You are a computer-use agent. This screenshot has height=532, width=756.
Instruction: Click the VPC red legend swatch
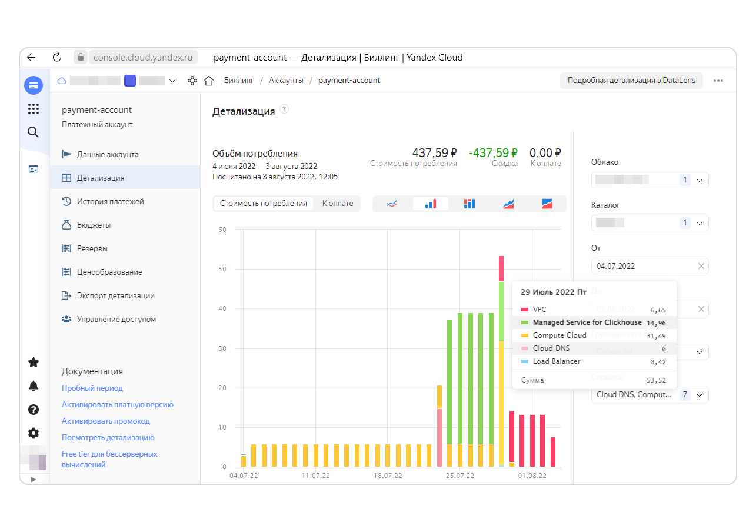525,310
